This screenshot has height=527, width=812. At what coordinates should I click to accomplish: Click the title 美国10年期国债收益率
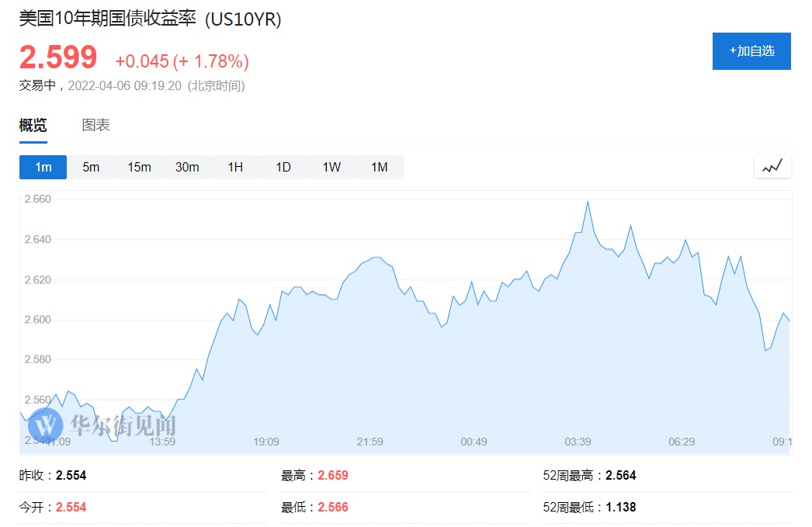click(109, 19)
